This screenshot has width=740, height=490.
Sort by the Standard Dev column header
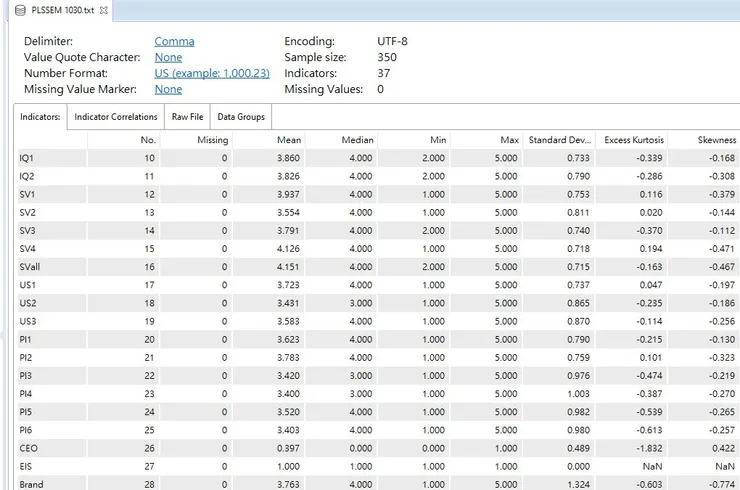tap(560, 140)
